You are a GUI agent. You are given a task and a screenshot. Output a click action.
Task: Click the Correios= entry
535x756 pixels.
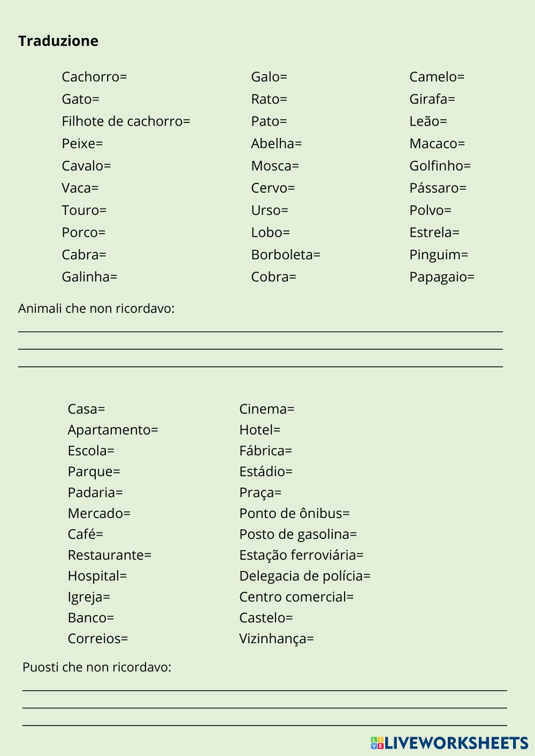click(98, 638)
